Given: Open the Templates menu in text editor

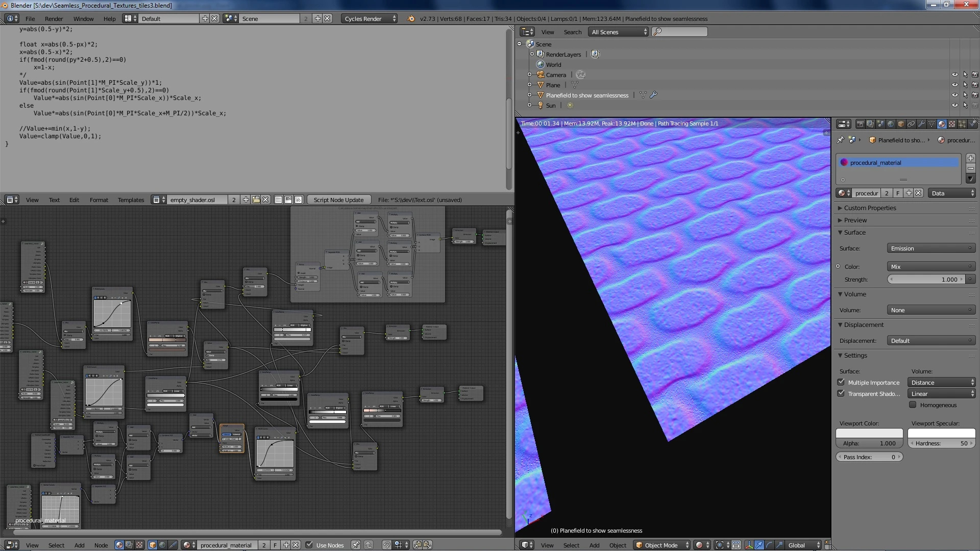Looking at the screenshot, I should [x=131, y=200].
